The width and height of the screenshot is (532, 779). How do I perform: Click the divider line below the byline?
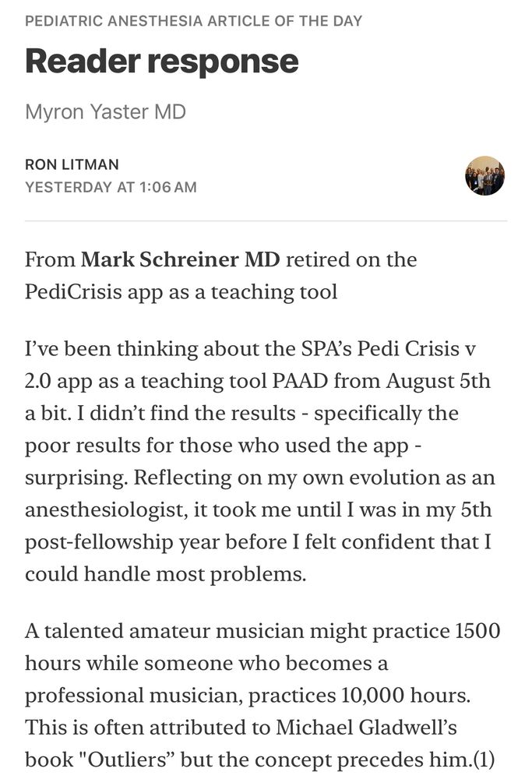coord(266,220)
